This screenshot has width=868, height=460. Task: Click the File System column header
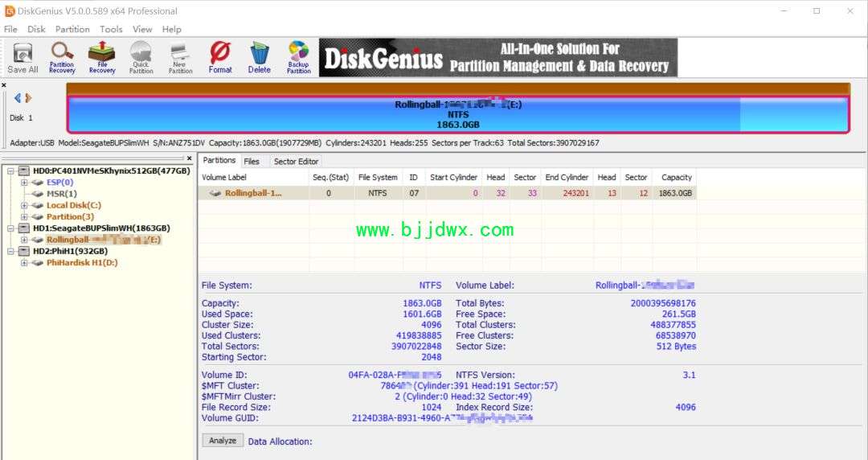378,178
